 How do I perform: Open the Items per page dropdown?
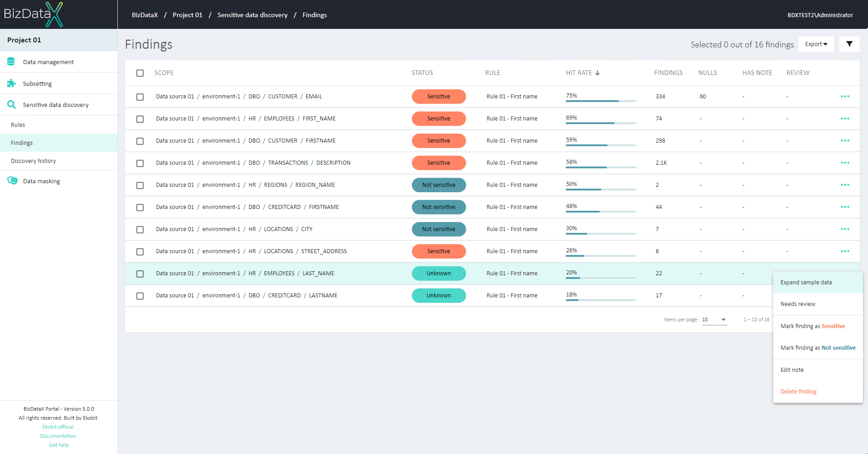[x=714, y=320]
